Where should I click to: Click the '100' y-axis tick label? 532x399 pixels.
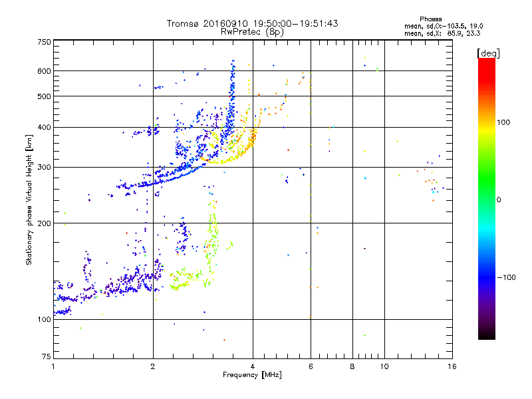point(44,320)
